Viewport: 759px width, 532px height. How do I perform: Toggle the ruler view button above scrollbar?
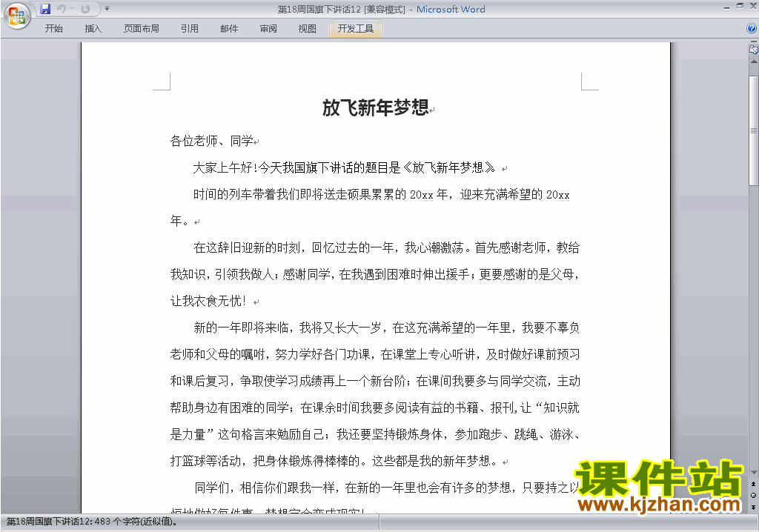click(x=754, y=49)
